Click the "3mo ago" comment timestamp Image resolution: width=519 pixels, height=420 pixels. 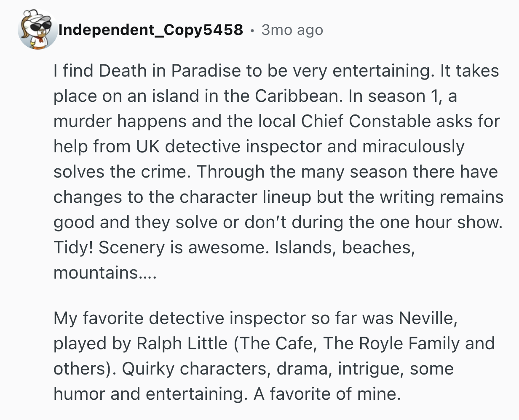[292, 30]
